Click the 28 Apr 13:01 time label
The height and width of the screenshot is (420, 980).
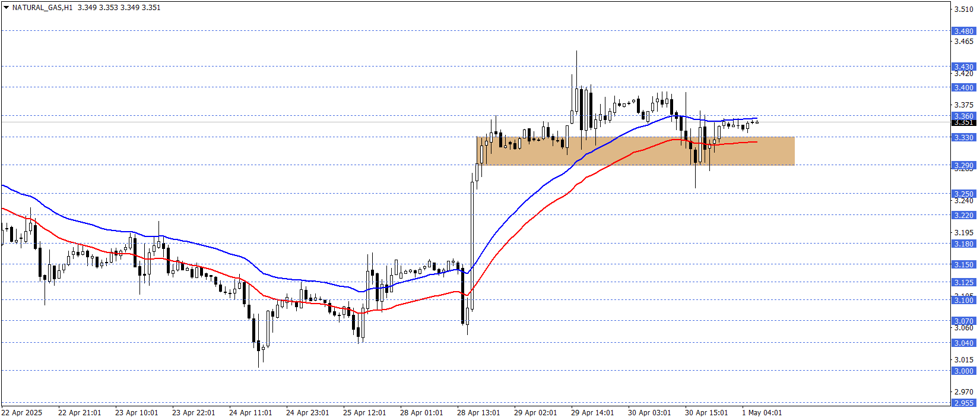tap(478, 413)
